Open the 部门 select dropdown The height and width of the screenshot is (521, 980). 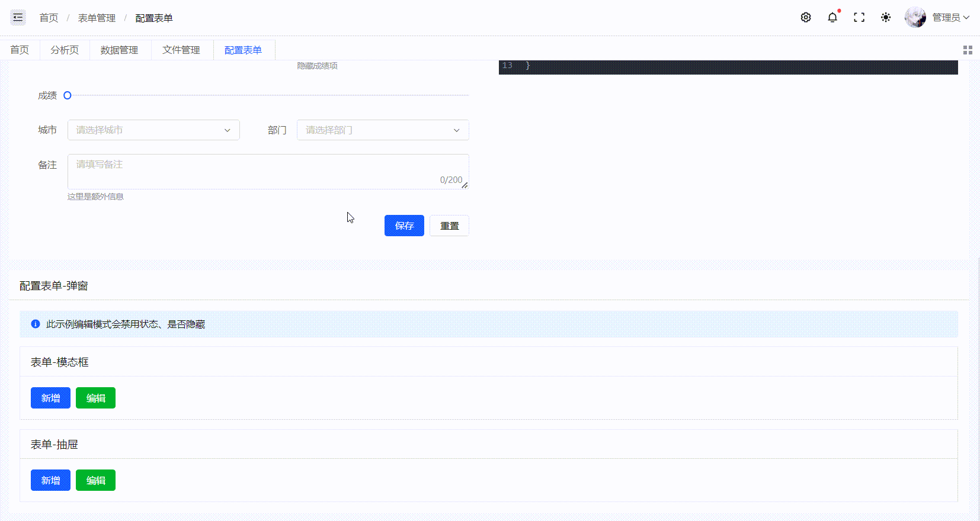point(383,130)
